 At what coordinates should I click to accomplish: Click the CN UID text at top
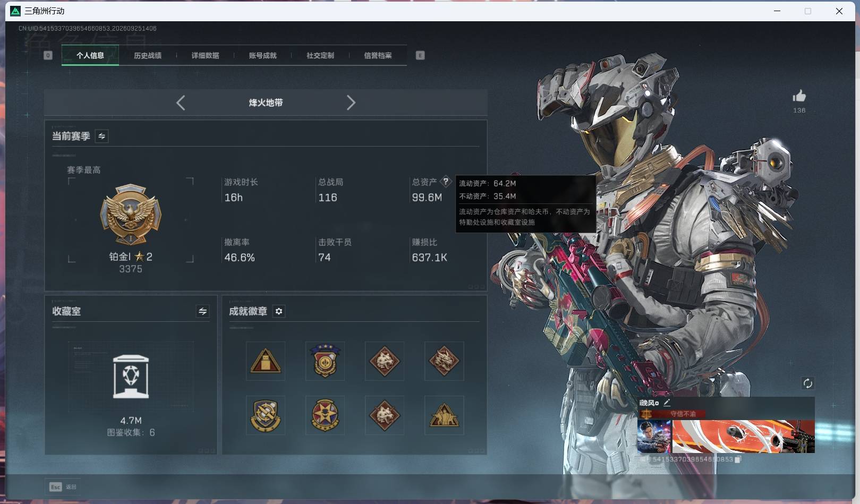click(x=88, y=28)
